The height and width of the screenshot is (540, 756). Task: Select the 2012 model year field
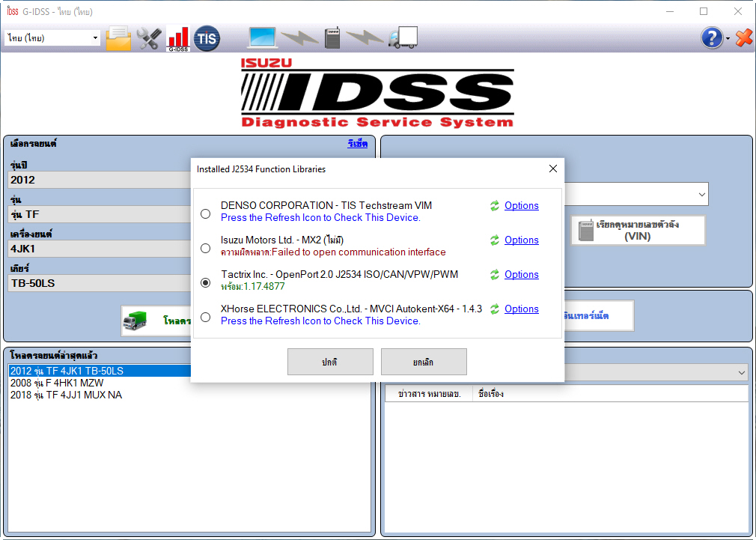(100, 180)
